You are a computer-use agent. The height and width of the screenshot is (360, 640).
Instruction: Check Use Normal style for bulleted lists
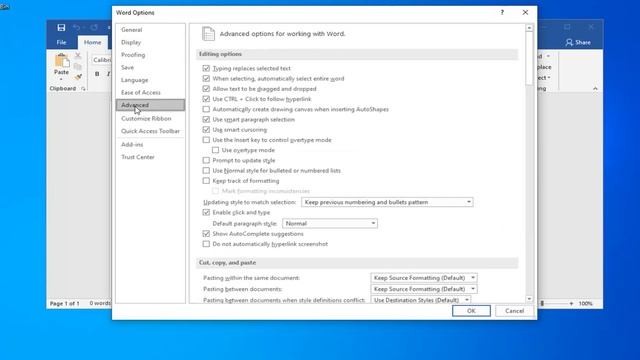click(x=206, y=170)
